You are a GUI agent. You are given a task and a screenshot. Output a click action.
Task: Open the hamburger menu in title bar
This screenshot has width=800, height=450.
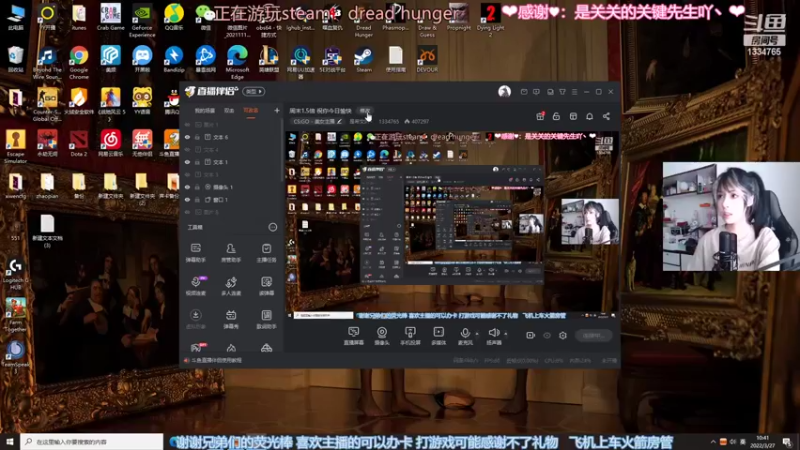574,92
